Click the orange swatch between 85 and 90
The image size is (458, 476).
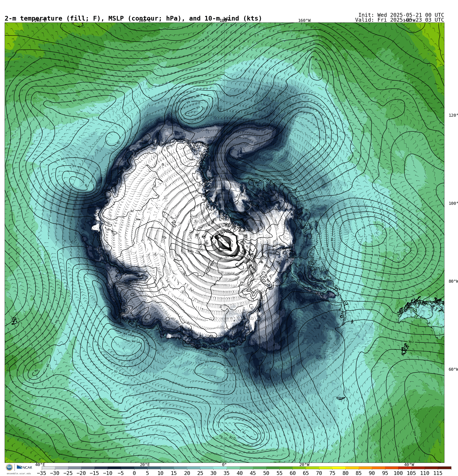365,468
